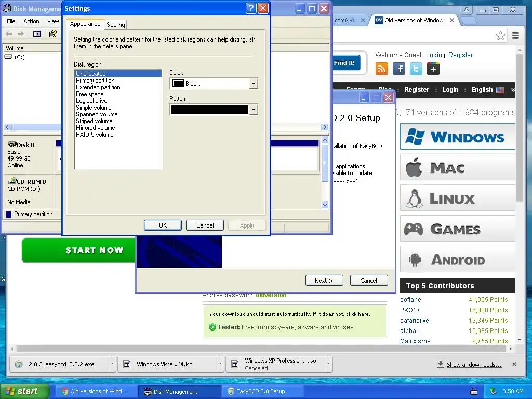Click the RSS feed icon
Viewport: 532px width, 399px height.
click(x=382, y=69)
